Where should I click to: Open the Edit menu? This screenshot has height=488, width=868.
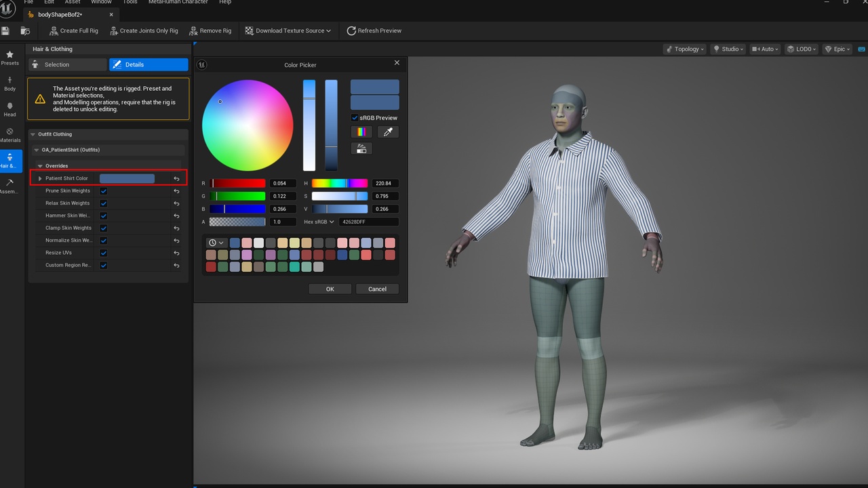click(49, 2)
